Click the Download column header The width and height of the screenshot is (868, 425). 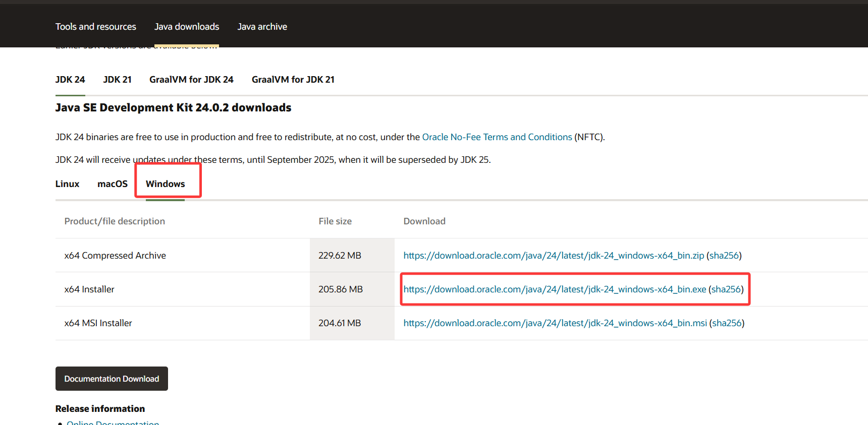pos(424,221)
